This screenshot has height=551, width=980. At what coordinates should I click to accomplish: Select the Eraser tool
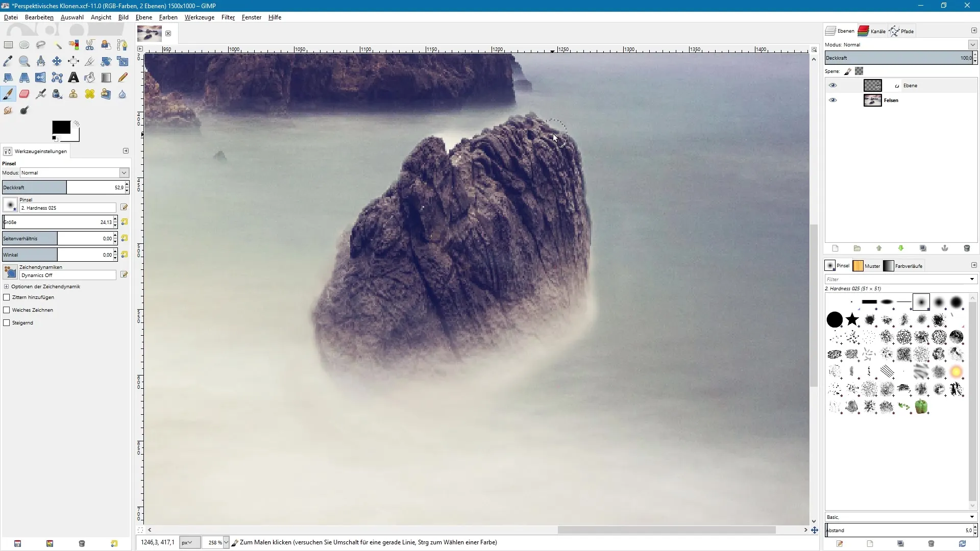pos(24,94)
